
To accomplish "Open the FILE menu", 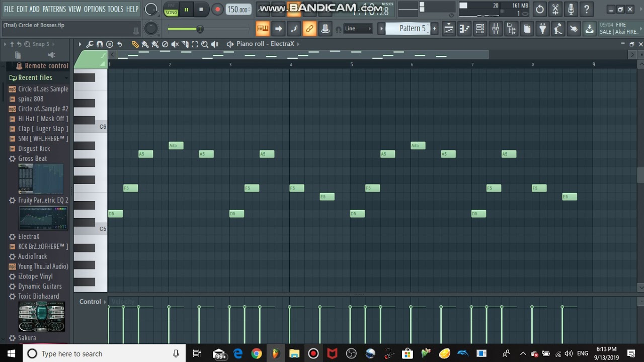I will tap(9, 9).
